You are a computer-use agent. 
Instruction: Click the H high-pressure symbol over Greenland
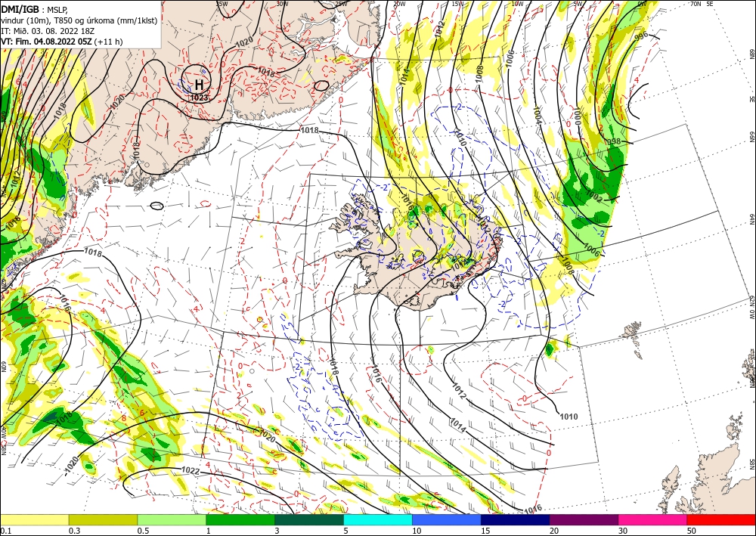(x=199, y=85)
